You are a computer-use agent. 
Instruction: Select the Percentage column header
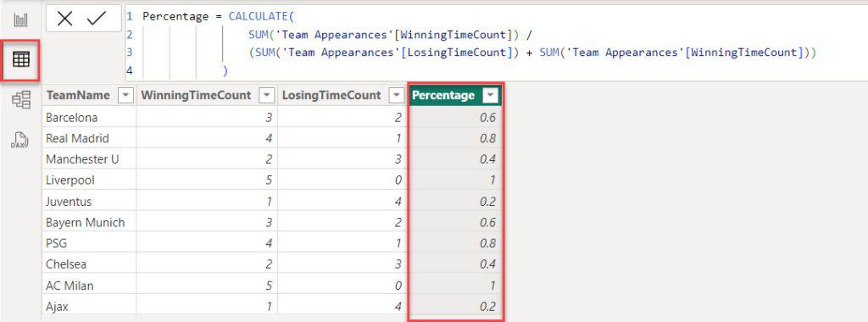click(455, 95)
